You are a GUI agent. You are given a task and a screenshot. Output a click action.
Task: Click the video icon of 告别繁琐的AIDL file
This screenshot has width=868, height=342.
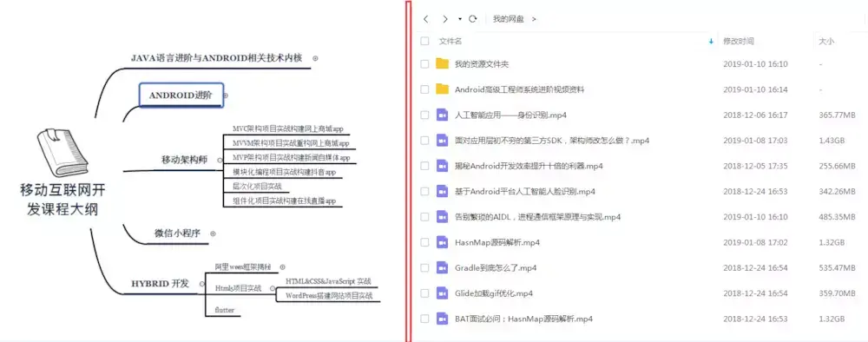pos(442,216)
